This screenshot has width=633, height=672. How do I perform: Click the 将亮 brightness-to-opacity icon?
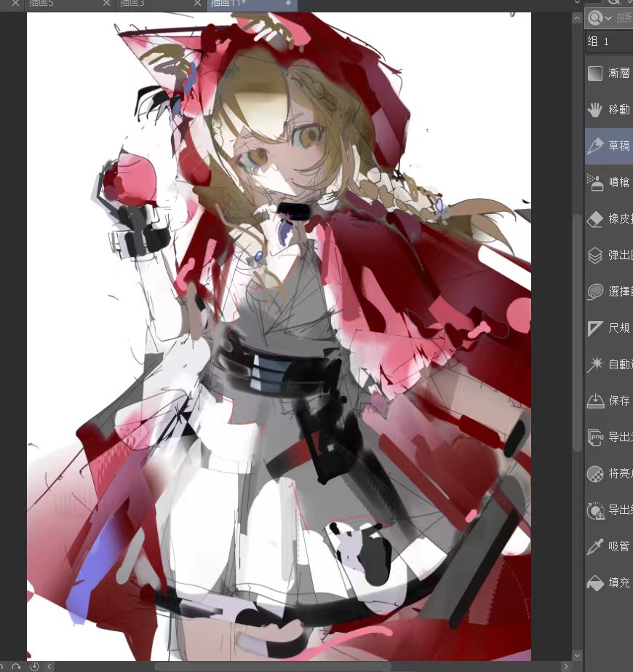pos(595,474)
